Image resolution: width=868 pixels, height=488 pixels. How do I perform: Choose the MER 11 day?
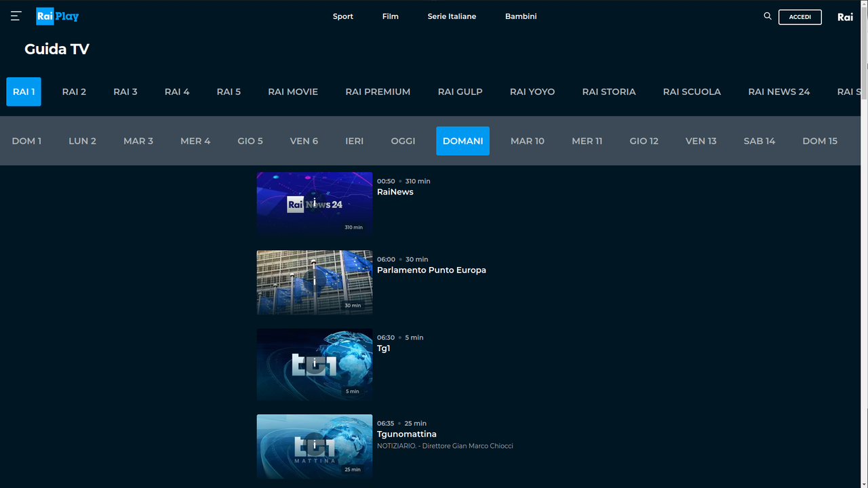[587, 141]
